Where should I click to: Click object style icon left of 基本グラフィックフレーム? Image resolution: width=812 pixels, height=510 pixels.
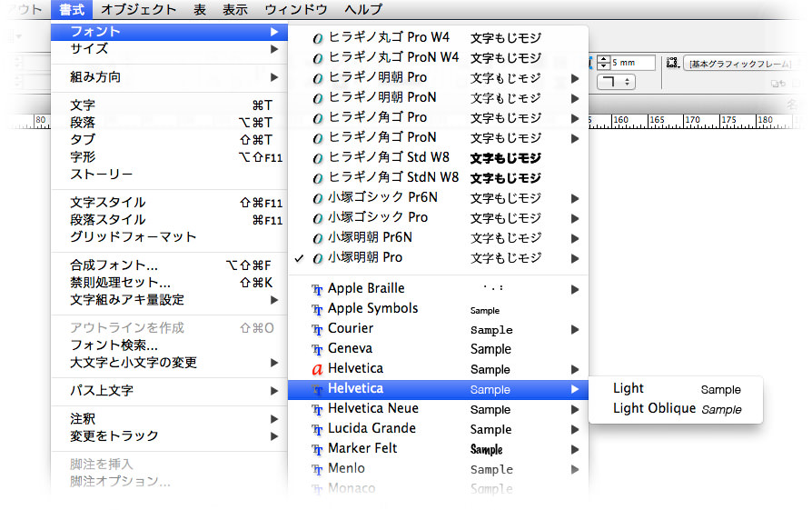pos(673,63)
